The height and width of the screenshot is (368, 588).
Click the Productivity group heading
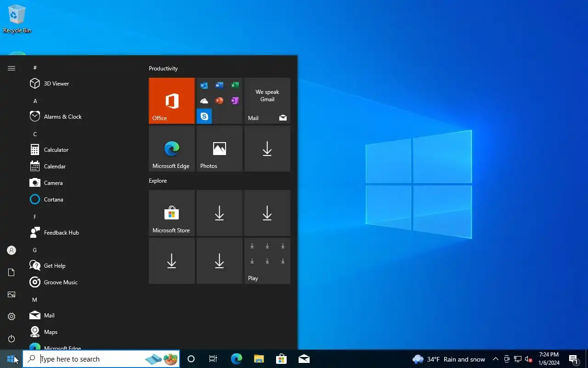coord(163,69)
